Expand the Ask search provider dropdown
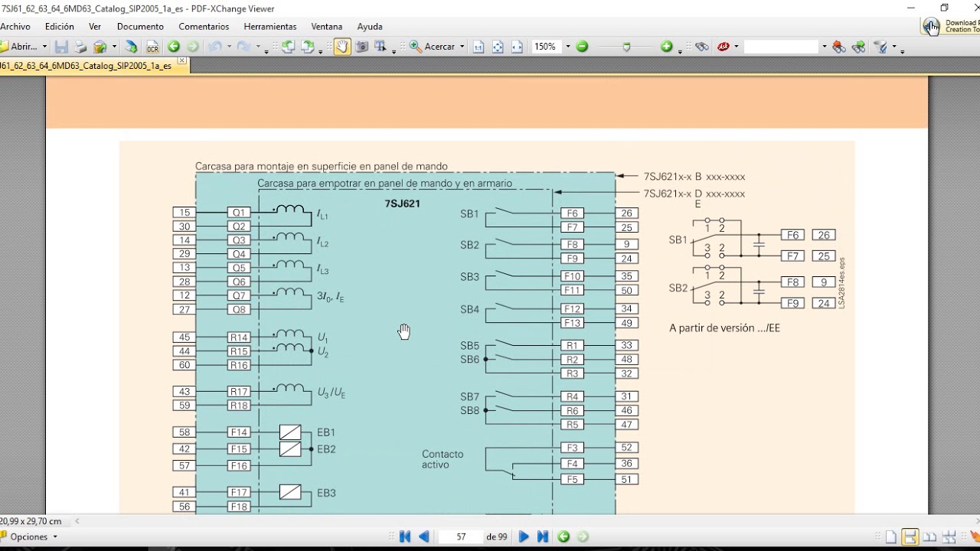 [x=737, y=47]
